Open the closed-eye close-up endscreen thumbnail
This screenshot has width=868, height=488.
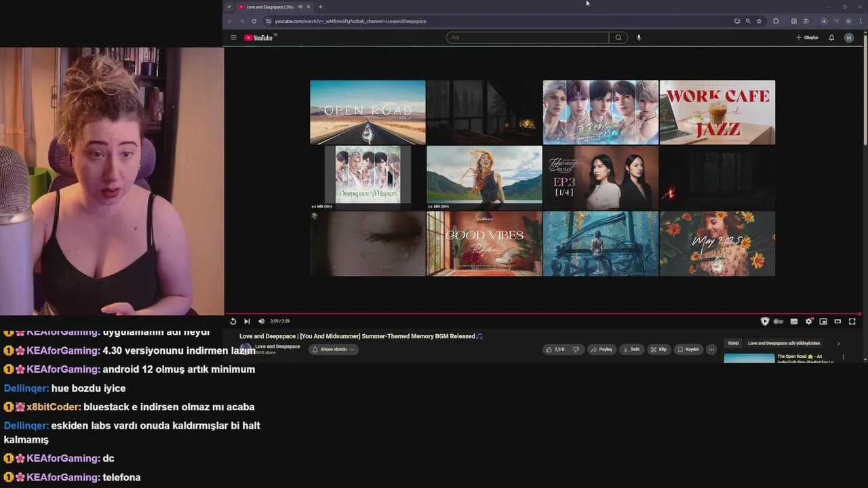pos(368,243)
